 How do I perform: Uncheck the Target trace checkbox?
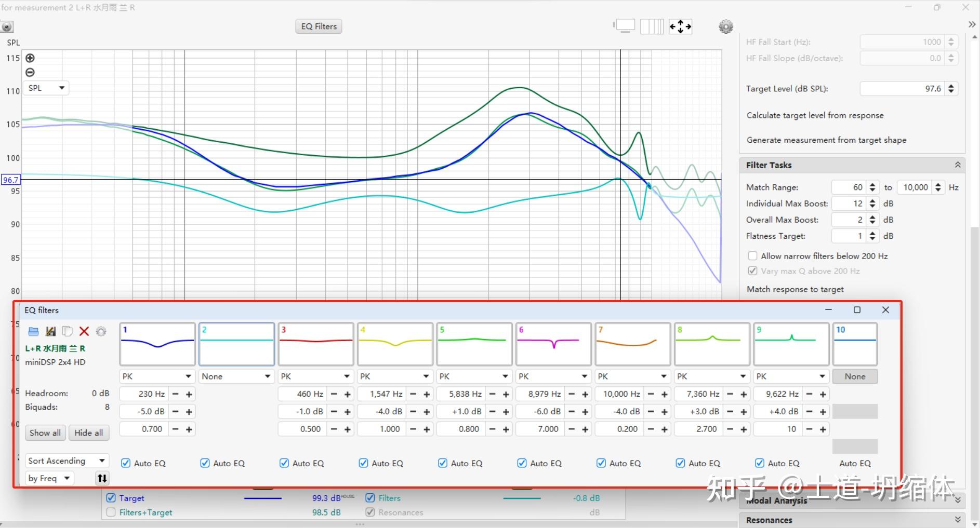coord(111,498)
